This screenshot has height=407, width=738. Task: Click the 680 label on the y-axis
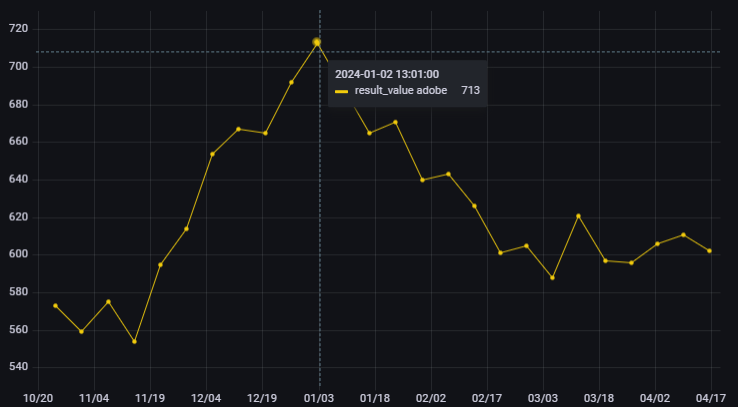[18, 104]
